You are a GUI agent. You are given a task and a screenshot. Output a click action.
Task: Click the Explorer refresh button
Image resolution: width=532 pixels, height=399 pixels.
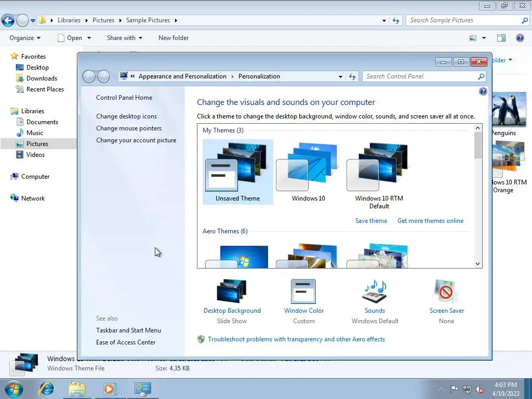(395, 20)
